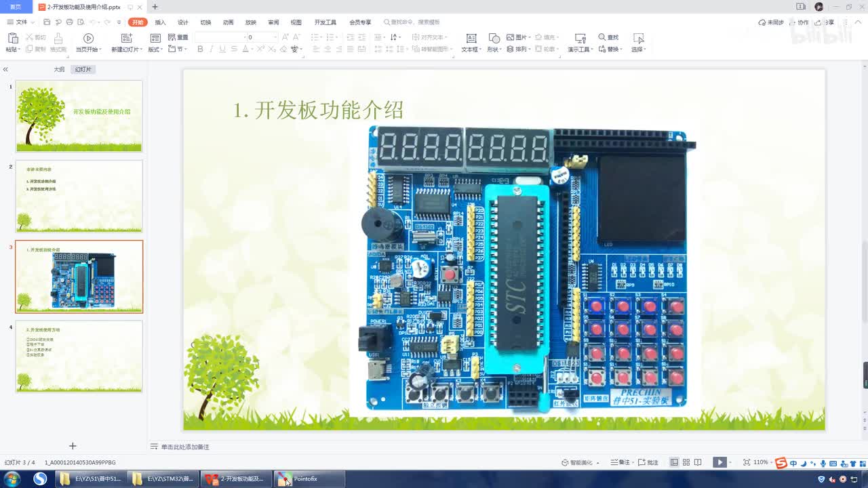Viewport: 868px width, 488px height.
Task: Switch to the Review (审阅) tab
Action: [273, 22]
